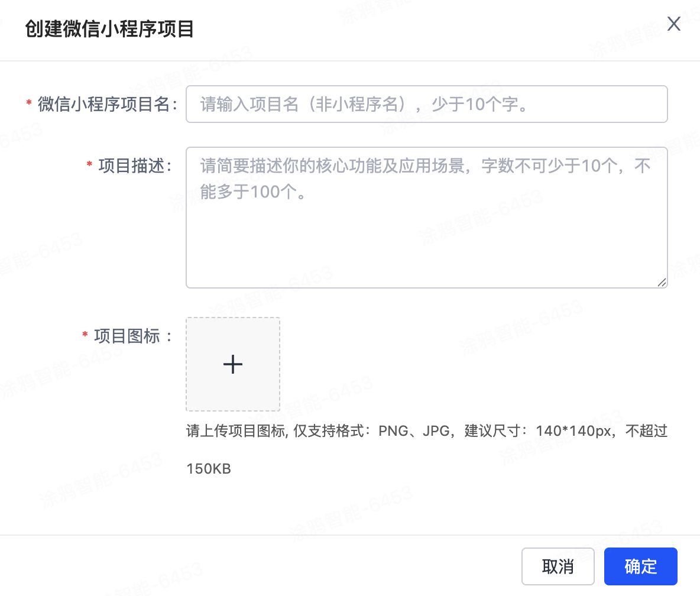This screenshot has width=700, height=596.
Task: Click the 微信小程序项目名 label
Action: 108,104
